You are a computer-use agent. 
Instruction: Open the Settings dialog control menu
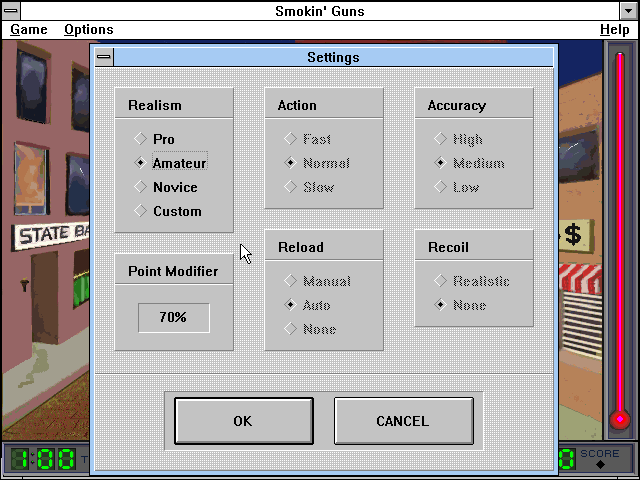point(104,57)
